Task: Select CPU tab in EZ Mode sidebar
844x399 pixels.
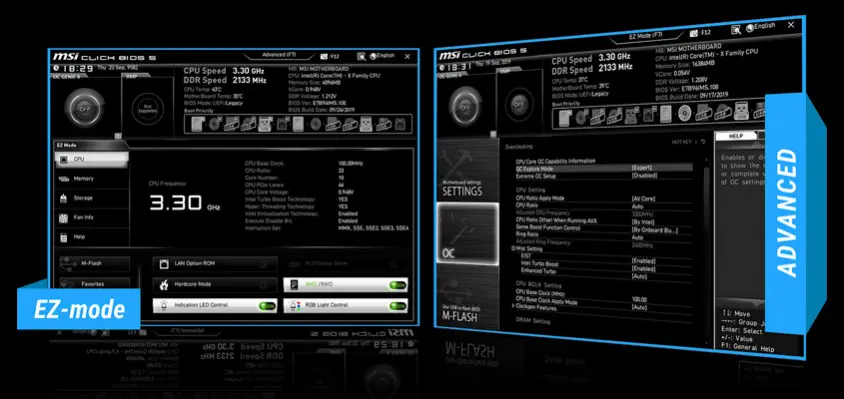Action: pos(92,159)
